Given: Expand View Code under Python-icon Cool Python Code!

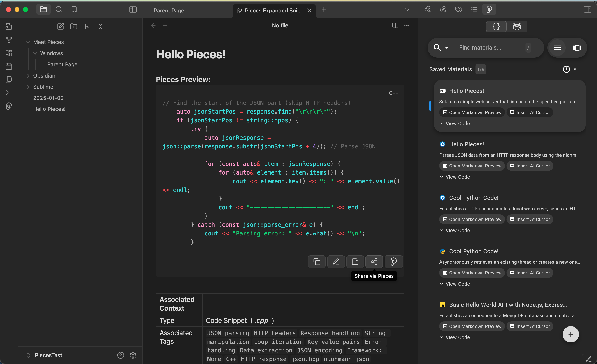Looking at the screenshot, I should coord(455,284).
